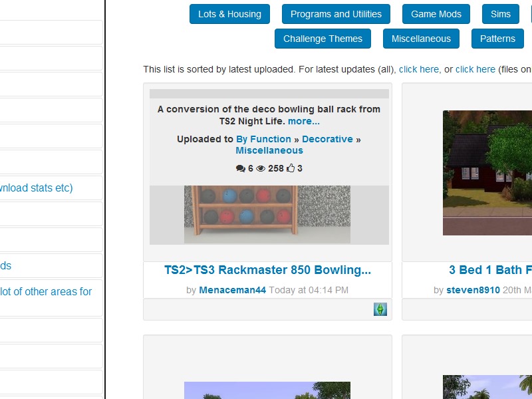
Task: Open the Miscellaneous category button
Action: [420, 39]
